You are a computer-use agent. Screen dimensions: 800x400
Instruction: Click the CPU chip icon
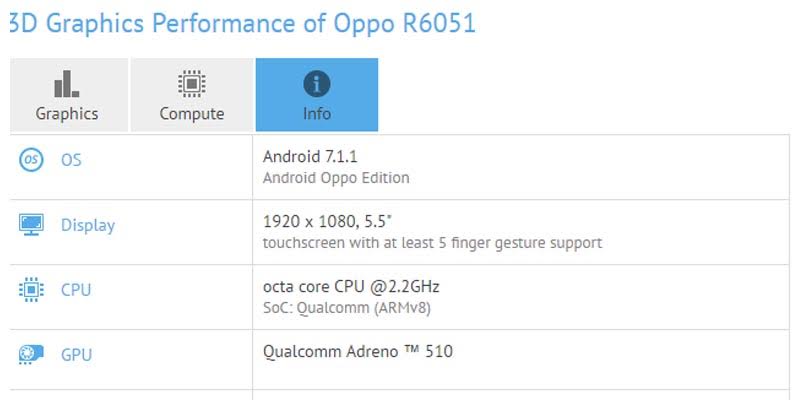(31, 290)
